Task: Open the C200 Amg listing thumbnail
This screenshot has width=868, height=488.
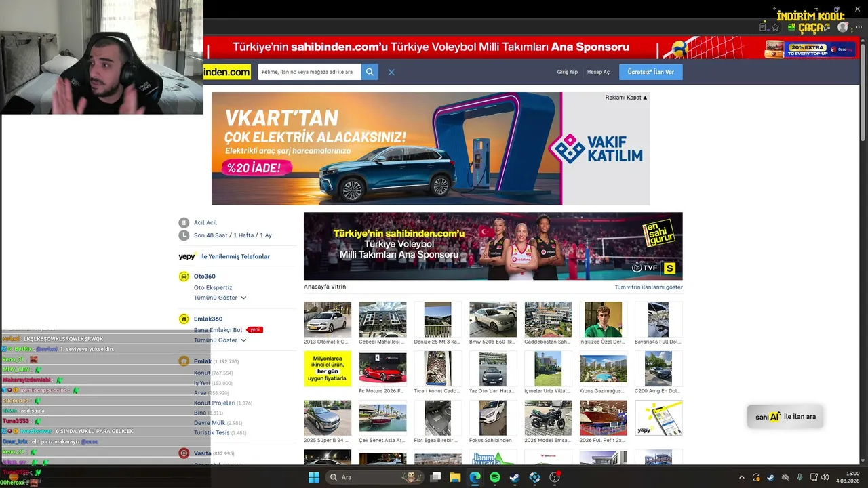Action: (x=658, y=369)
